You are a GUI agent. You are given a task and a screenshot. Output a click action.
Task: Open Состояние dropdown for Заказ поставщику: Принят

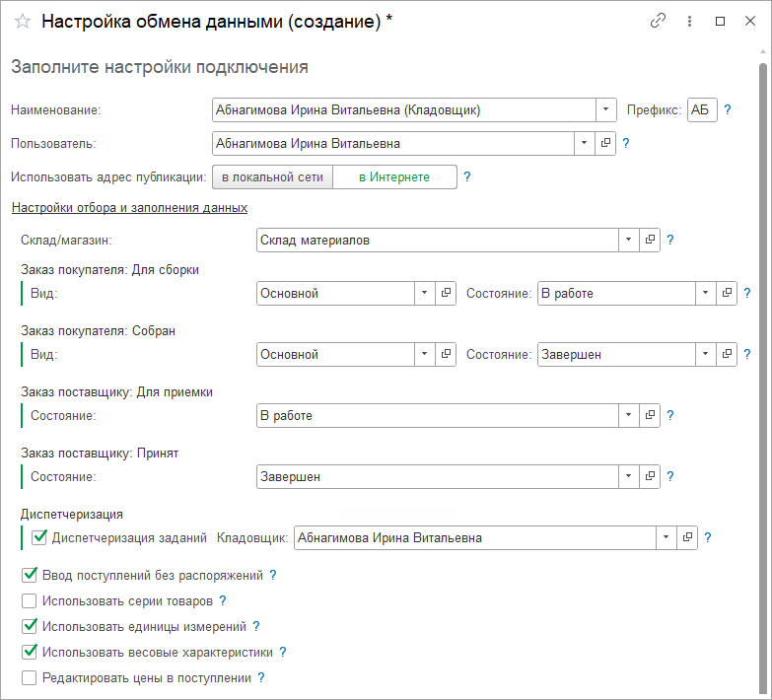click(x=629, y=476)
